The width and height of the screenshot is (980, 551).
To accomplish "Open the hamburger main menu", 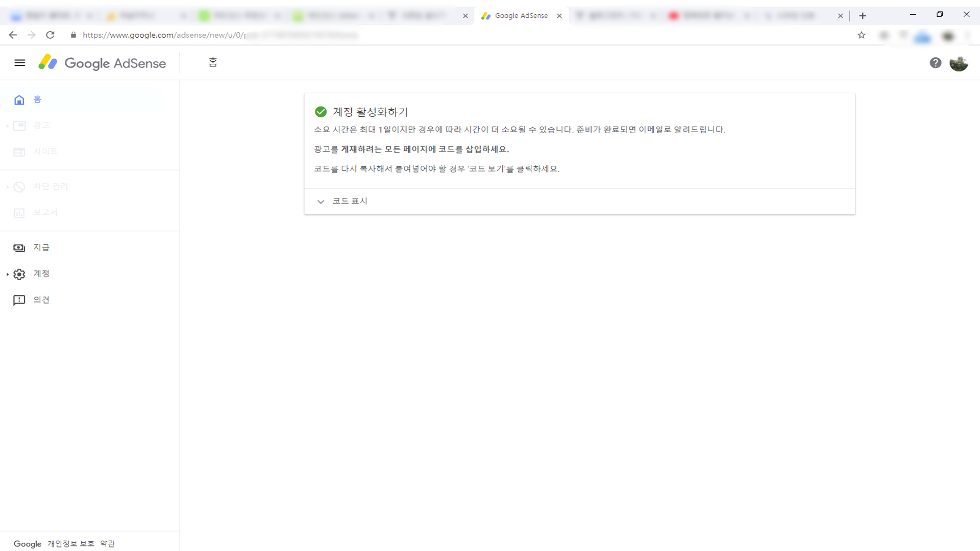I will [x=20, y=63].
